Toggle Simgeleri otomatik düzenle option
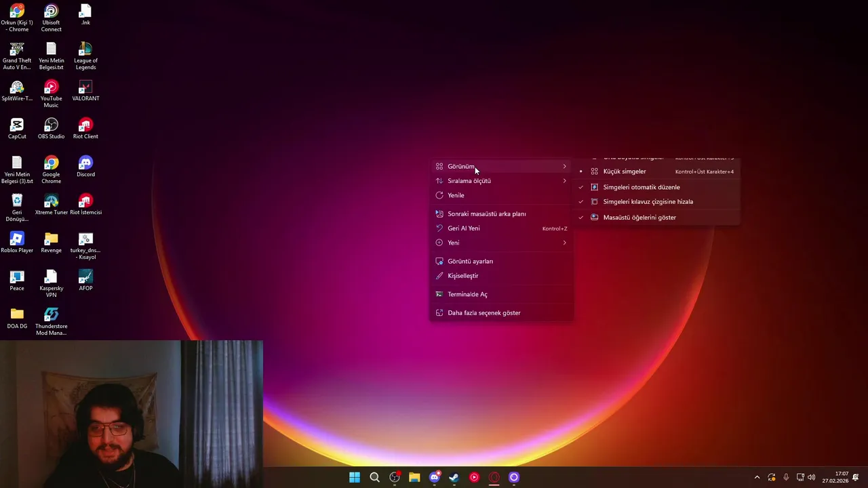The image size is (868, 488). coord(657,187)
